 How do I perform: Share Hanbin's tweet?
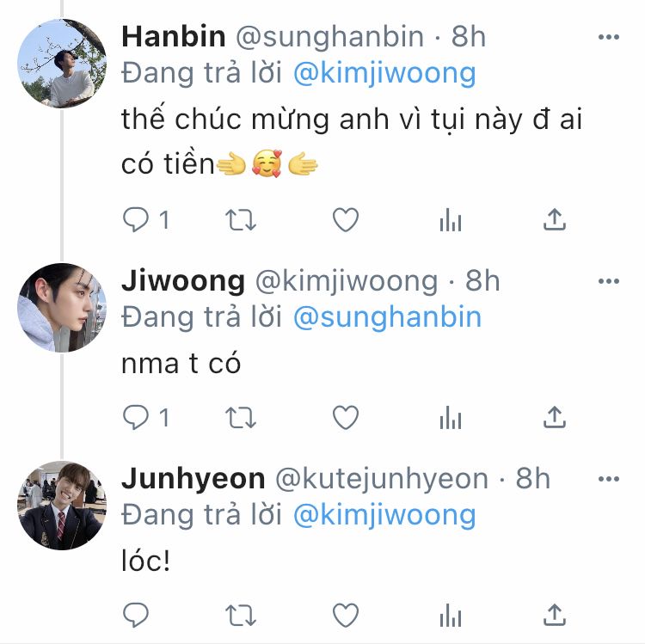click(x=555, y=221)
